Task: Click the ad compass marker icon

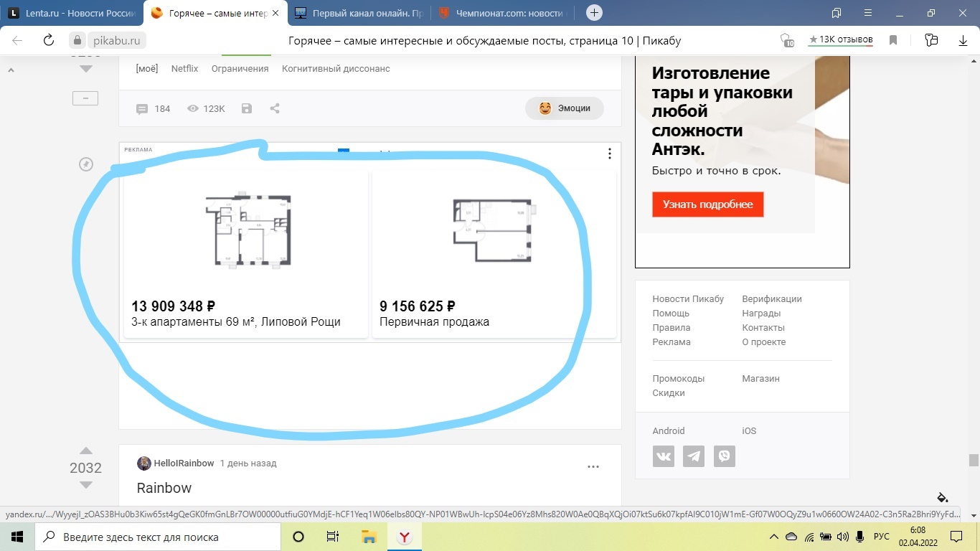Action: (x=86, y=165)
